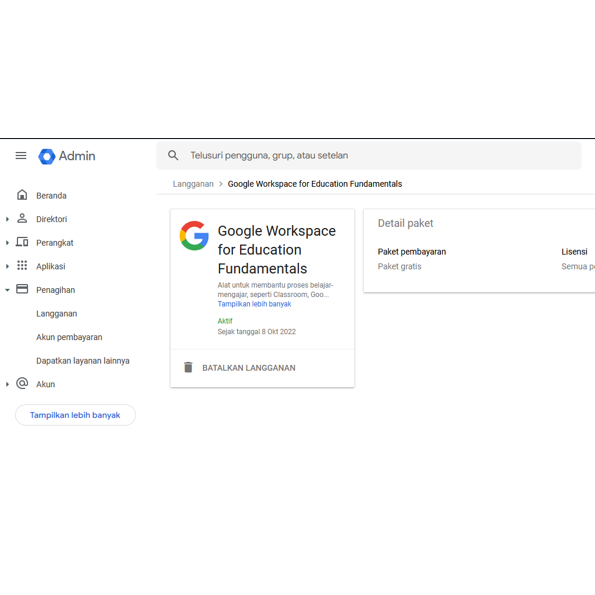The width and height of the screenshot is (595, 595).
Task: Open Akun pembayaran submenu item
Action: click(69, 337)
